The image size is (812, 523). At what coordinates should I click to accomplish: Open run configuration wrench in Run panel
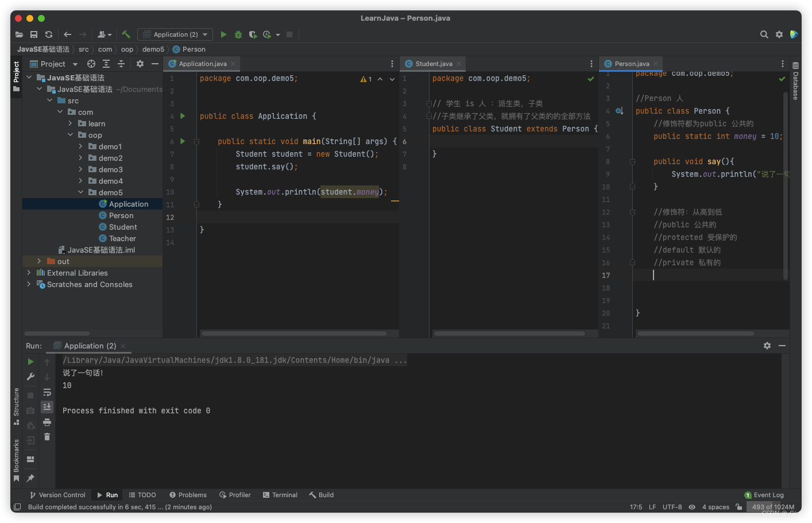point(30,377)
